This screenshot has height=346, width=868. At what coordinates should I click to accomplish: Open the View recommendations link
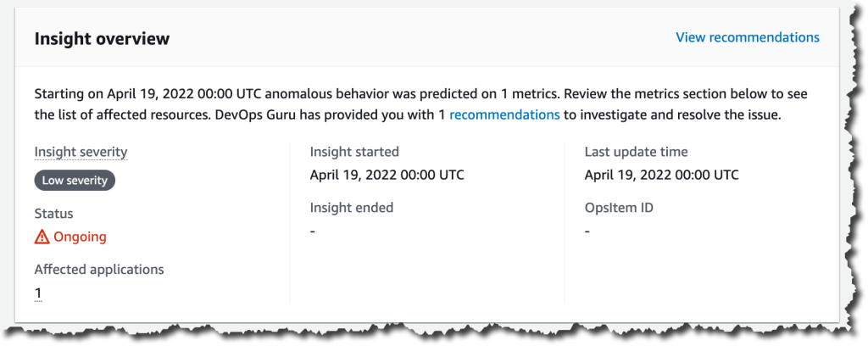pyautogui.click(x=748, y=37)
